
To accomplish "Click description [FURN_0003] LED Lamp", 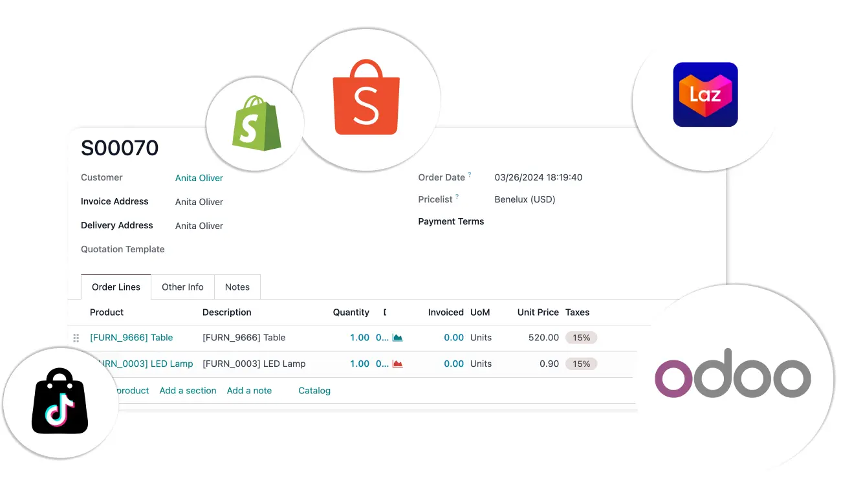I will coord(254,364).
